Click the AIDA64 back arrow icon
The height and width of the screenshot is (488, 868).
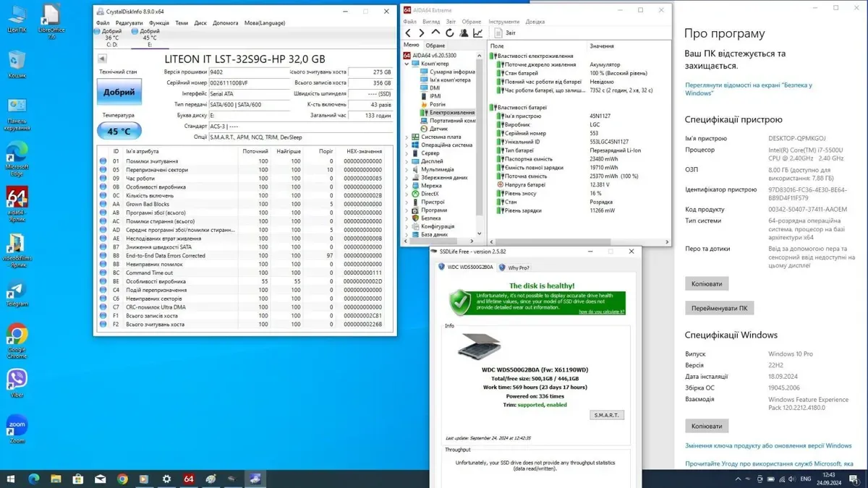(409, 33)
